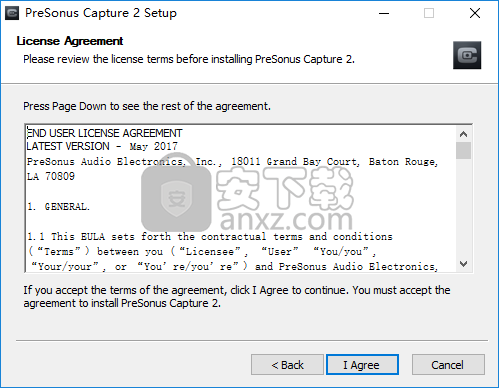Click the PreSonus Capture title bar icon
Image resolution: width=499 pixels, height=388 pixels.
coord(12,13)
